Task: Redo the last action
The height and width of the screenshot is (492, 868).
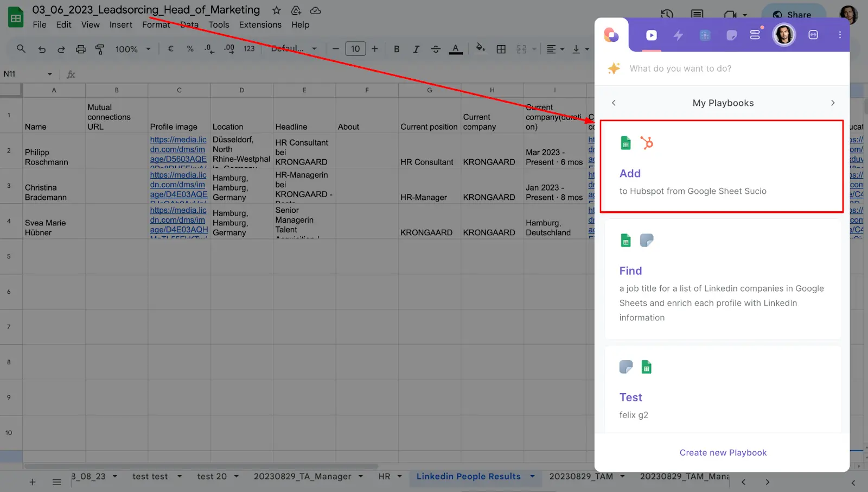Action: [61, 49]
